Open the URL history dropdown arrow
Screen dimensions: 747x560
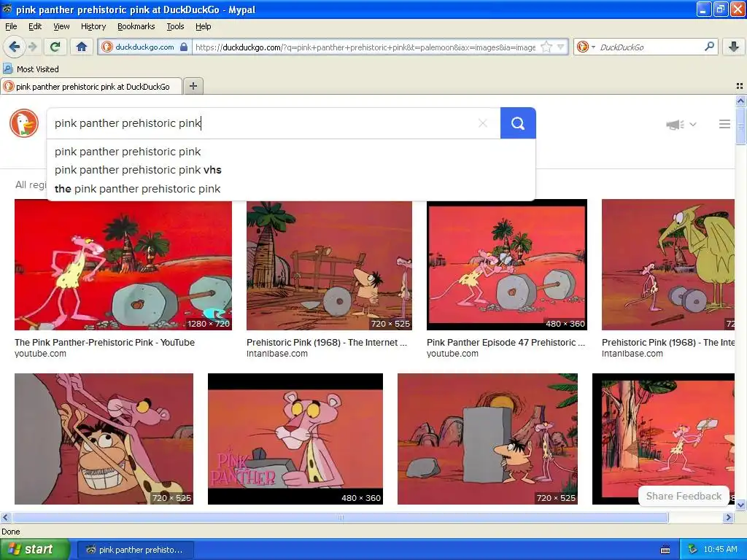coord(561,47)
